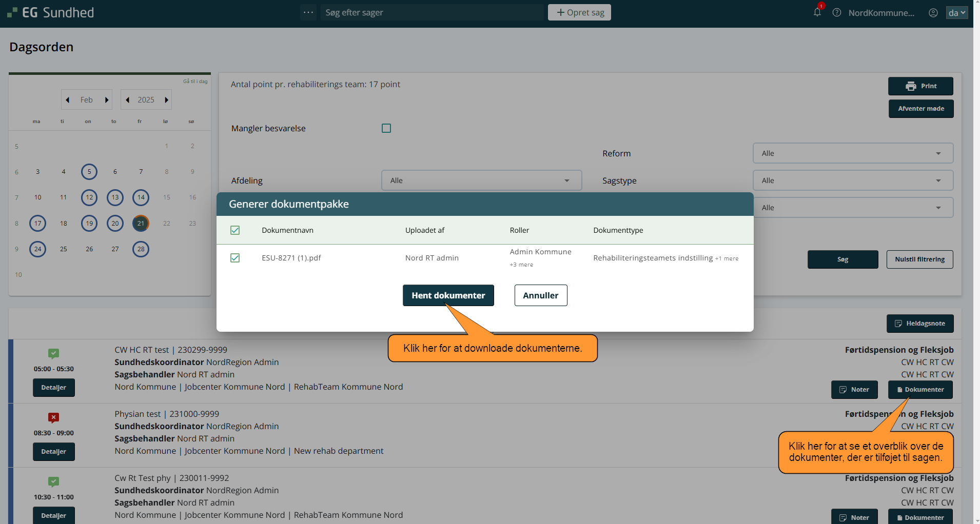Uncheck the select-all documents checkbox

(235, 230)
